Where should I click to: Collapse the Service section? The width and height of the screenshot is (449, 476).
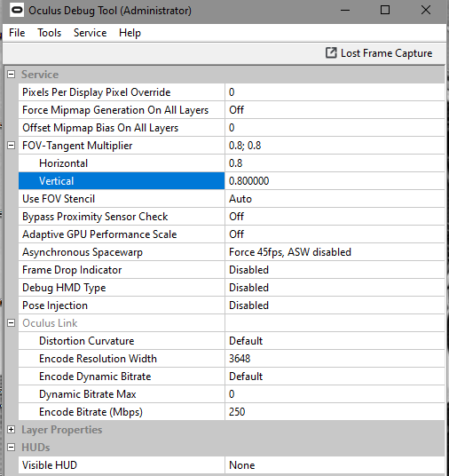[x=12, y=75]
